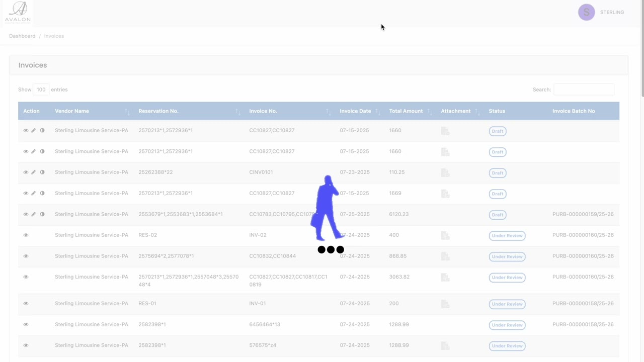Click Under Review badge for INV-02
The height and width of the screenshot is (362, 644).
click(x=507, y=235)
